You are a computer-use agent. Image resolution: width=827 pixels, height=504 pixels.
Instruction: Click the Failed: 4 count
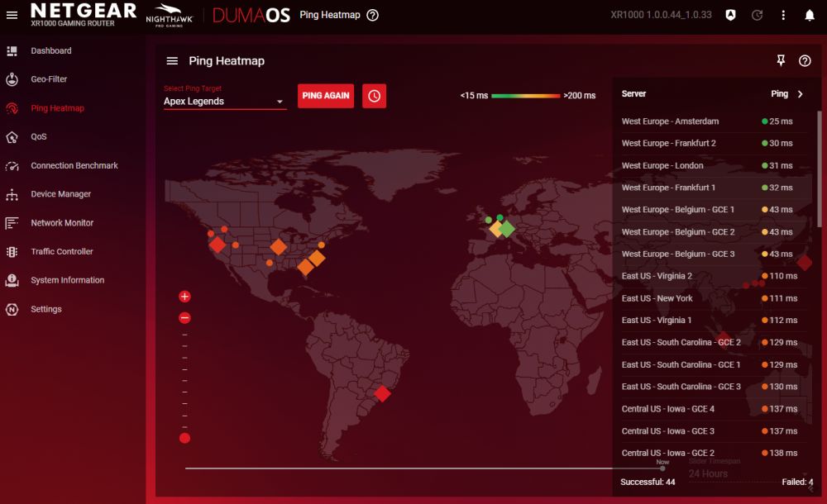797,482
